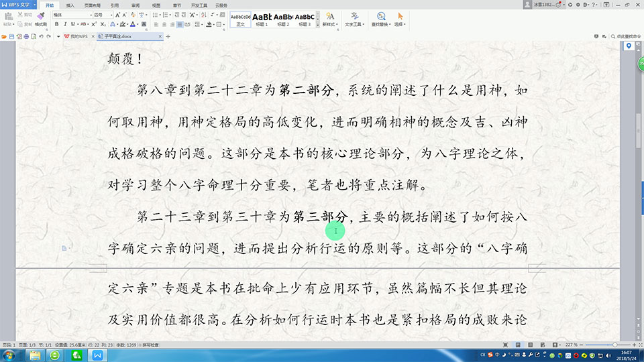The image size is (644, 362).
Task: Toggle bold formatting with the B button
Action: coord(56,24)
